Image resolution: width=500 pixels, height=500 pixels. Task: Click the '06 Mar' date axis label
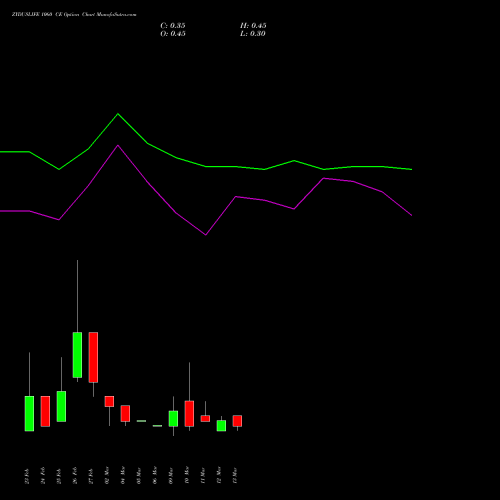coord(155,475)
